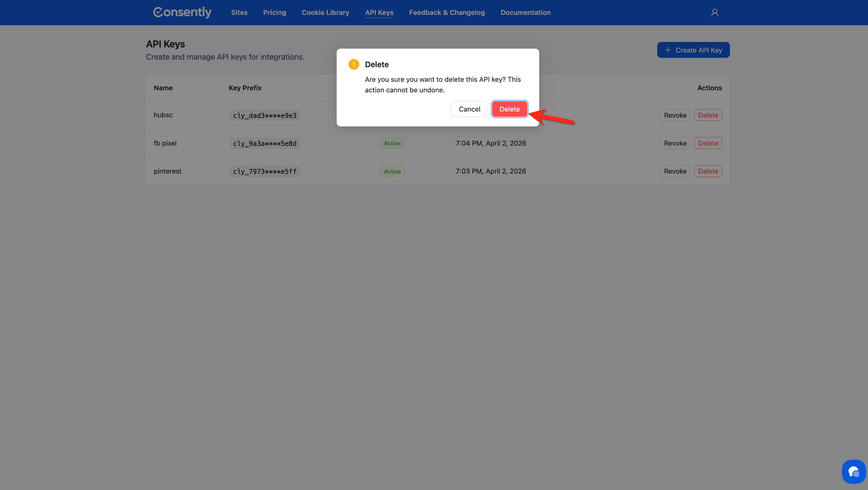The height and width of the screenshot is (490, 868).
Task: Delete the fb pixel key
Action: [x=708, y=143]
